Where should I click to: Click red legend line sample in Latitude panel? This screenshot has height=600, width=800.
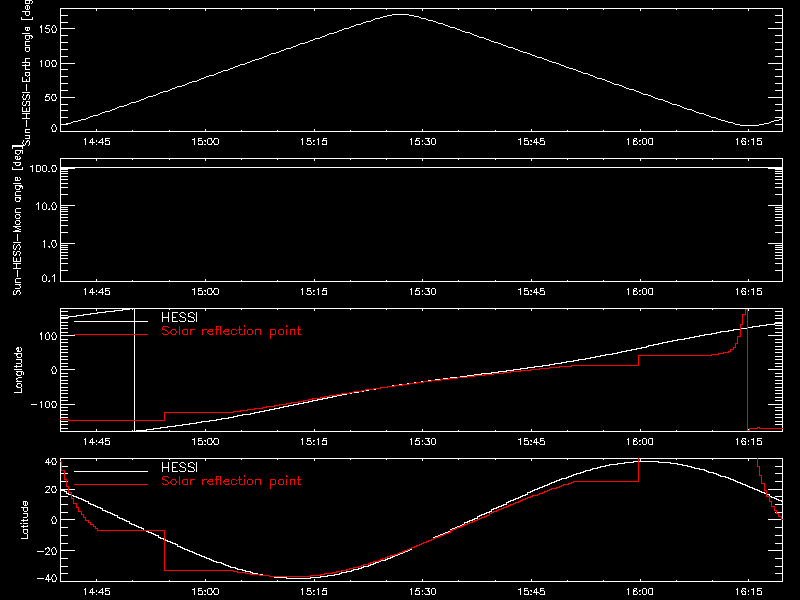click(111, 485)
